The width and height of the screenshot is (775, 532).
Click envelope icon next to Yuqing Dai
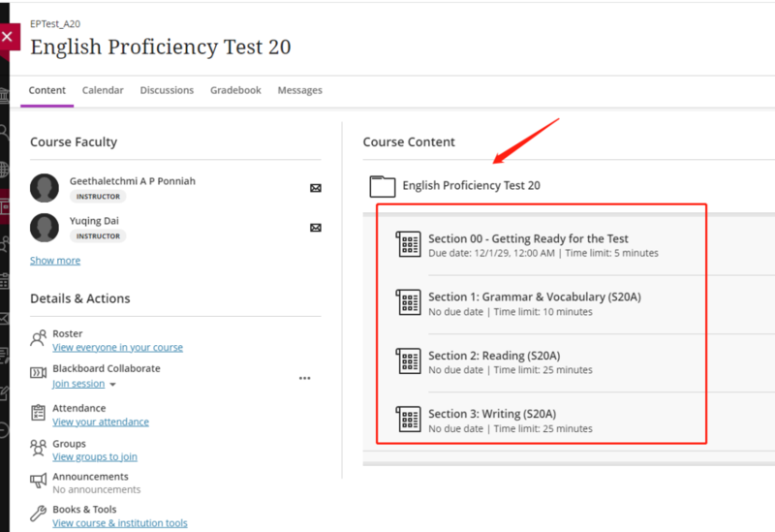315,228
